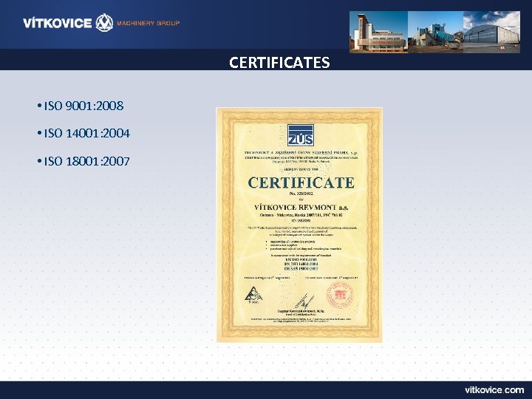Select the certificate image
532x399 pixels.
coord(299,225)
